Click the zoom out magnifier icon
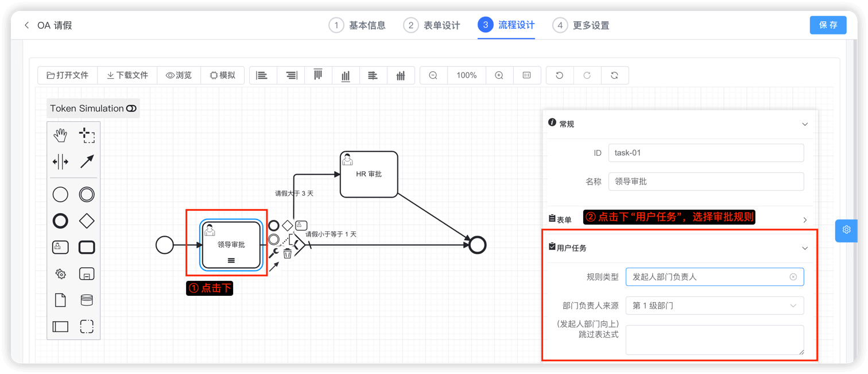The width and height of the screenshot is (868, 374). coord(433,75)
